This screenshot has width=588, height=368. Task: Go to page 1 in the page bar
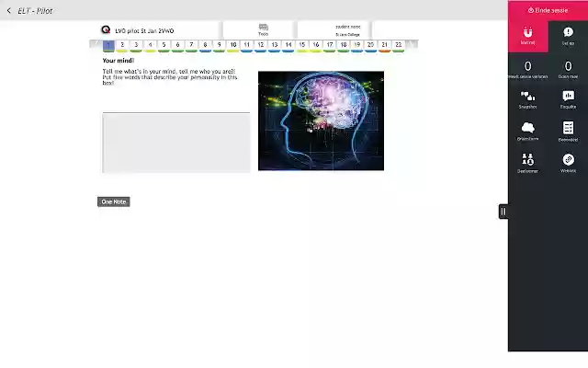tap(108, 45)
